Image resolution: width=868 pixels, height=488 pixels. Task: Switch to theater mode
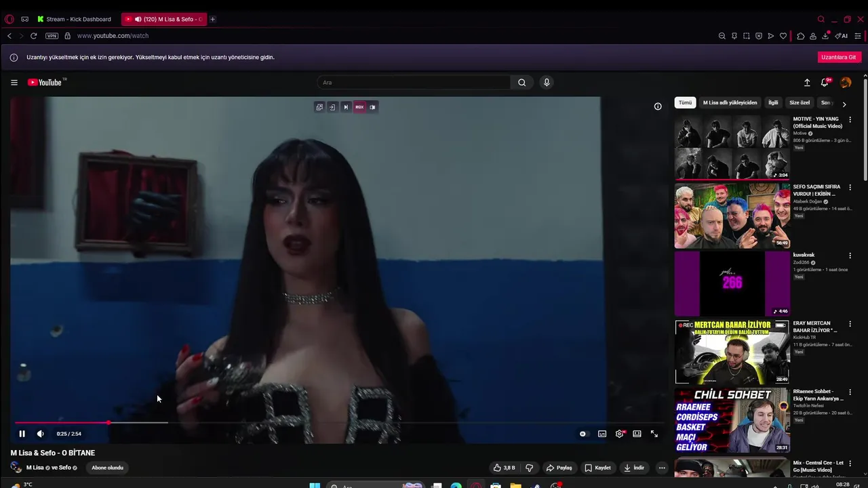pos(637,434)
